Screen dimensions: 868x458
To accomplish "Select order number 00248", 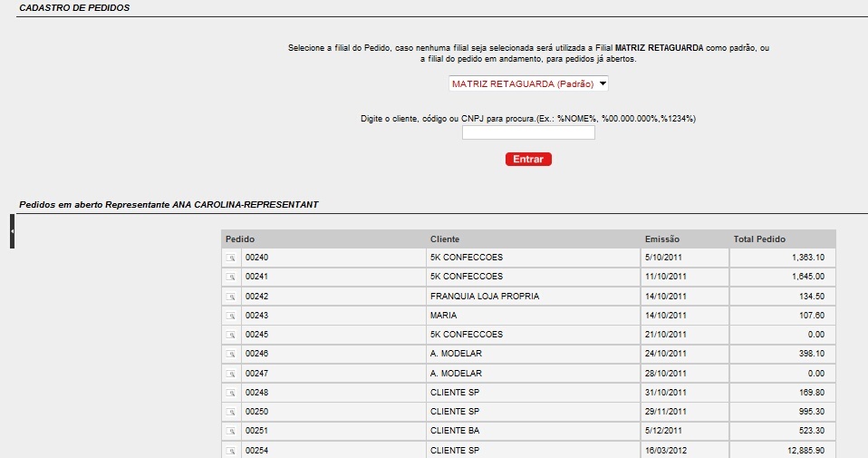I will (256, 392).
